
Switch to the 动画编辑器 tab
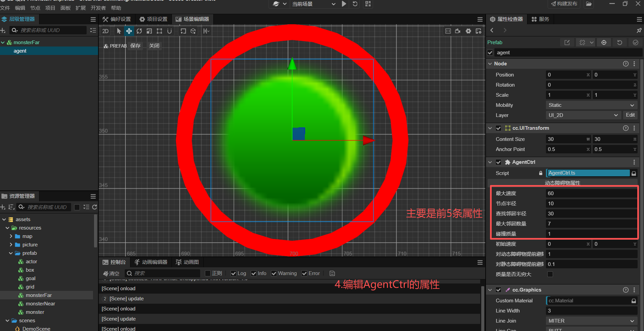[151, 262]
